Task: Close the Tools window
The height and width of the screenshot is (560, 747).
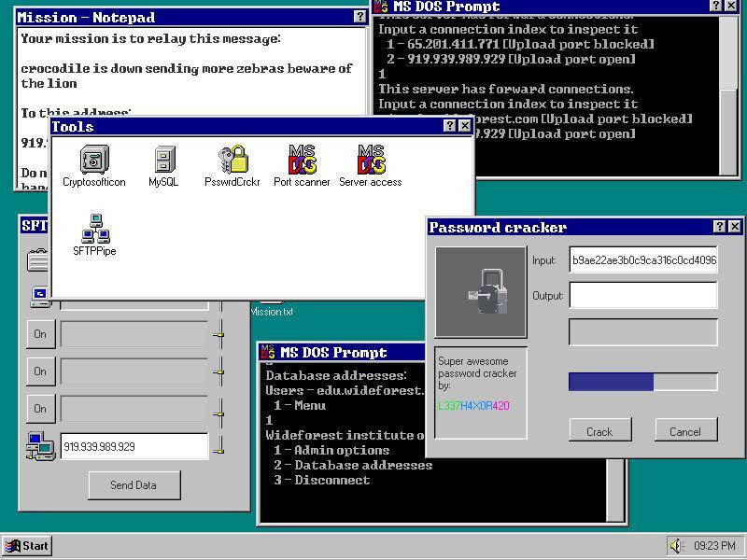Action: pos(464,126)
